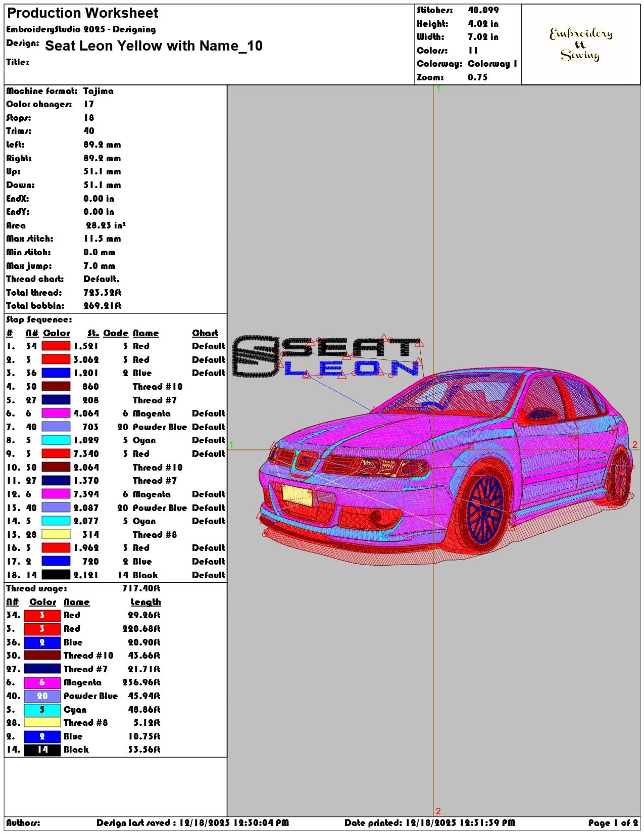Select the yellow swatch in stop row 15

point(56,535)
